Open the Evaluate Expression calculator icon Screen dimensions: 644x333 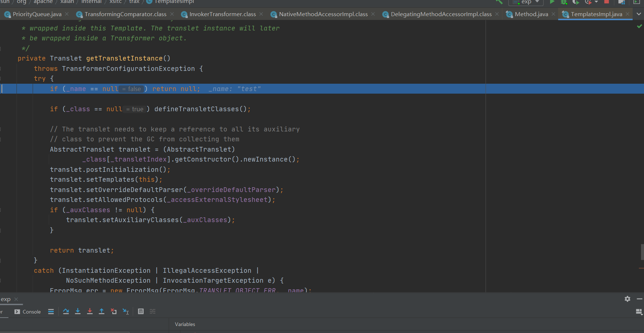point(141,311)
